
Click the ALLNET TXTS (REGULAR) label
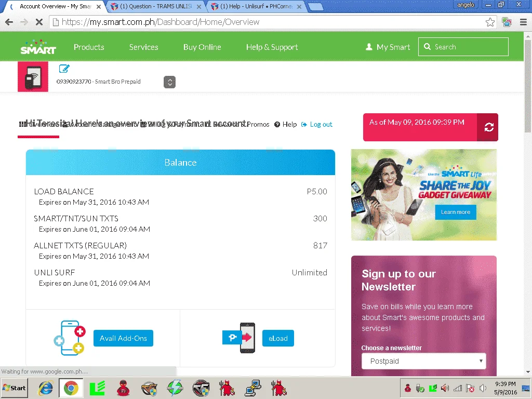click(x=80, y=245)
